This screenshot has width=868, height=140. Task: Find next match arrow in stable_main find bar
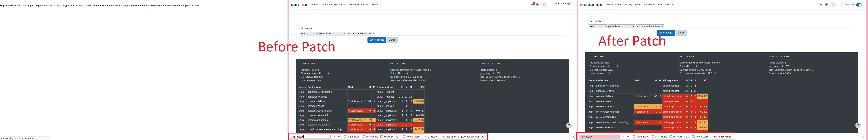[x=339, y=137]
